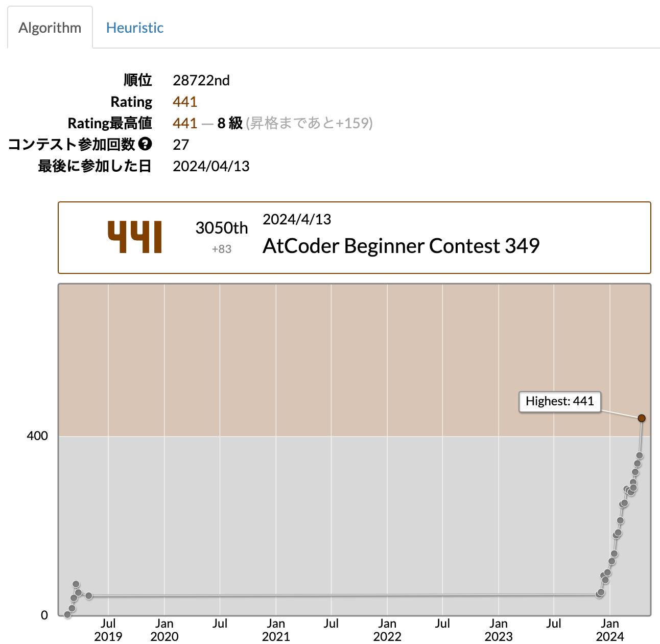Click the Rating最高値 label

[110, 123]
